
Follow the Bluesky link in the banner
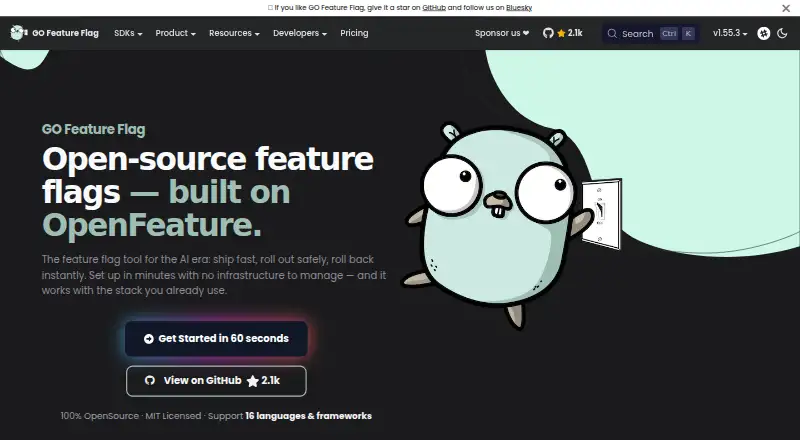click(x=519, y=8)
